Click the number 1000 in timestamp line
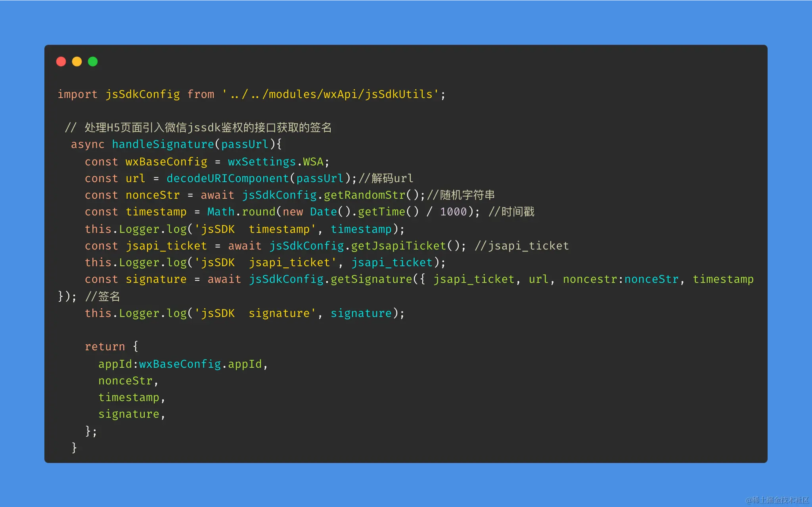This screenshot has height=507, width=812. point(454,212)
